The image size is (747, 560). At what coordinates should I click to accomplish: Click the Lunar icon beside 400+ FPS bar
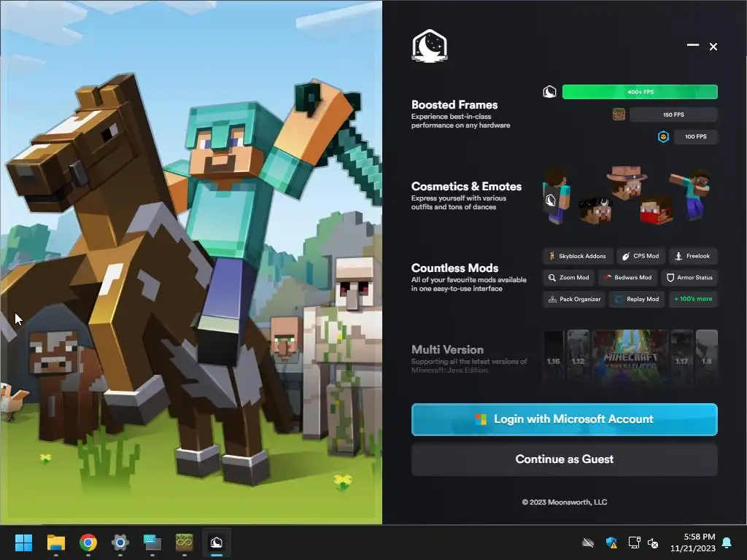549,91
